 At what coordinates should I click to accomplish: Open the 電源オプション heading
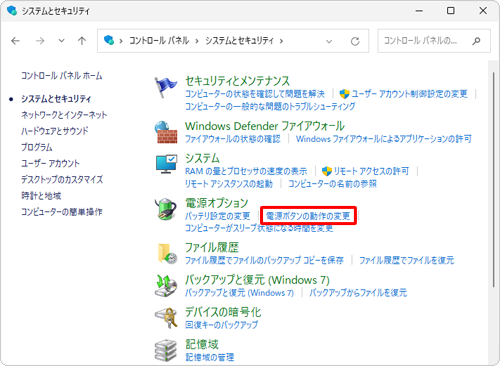[x=217, y=203]
